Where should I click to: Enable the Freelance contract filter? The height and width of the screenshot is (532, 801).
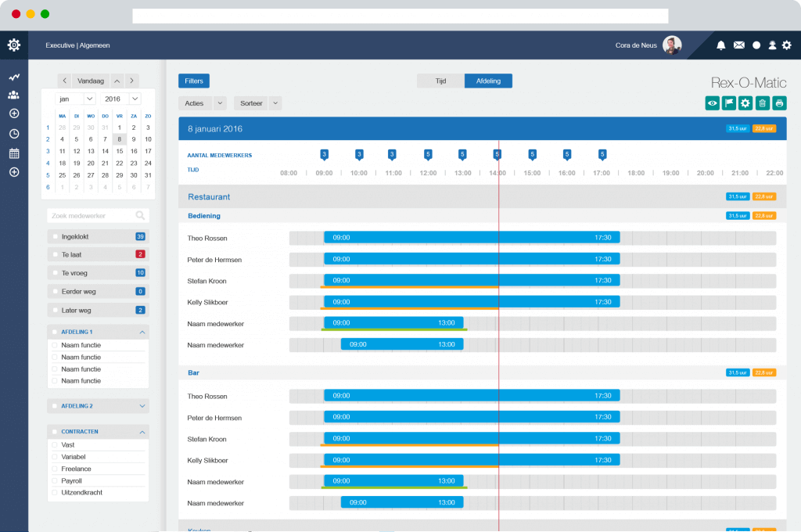(x=55, y=468)
